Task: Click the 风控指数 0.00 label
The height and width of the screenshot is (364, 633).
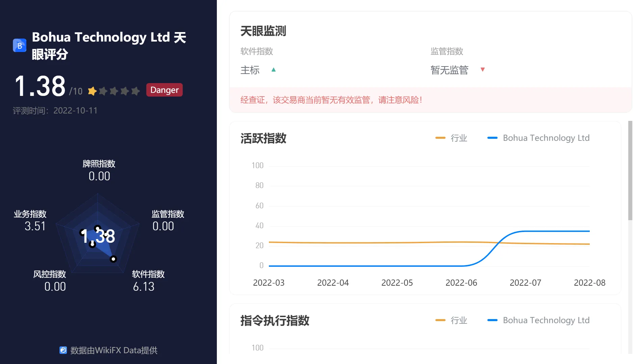Action: tap(50, 281)
